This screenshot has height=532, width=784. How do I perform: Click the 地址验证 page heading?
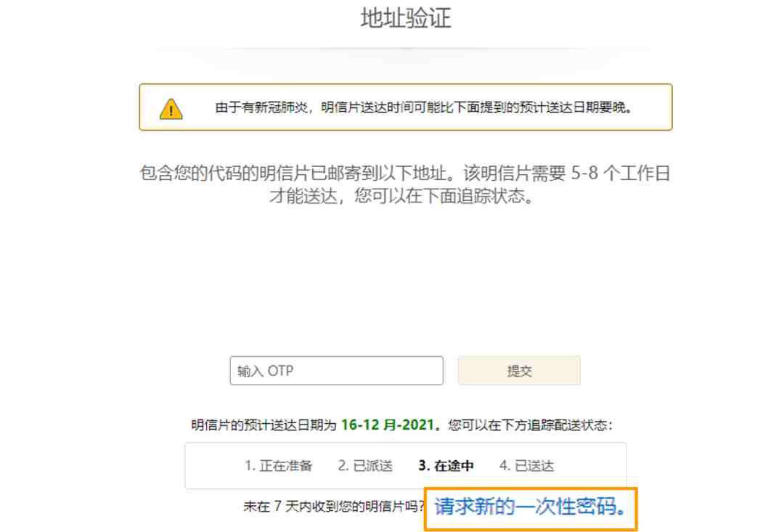tap(406, 18)
